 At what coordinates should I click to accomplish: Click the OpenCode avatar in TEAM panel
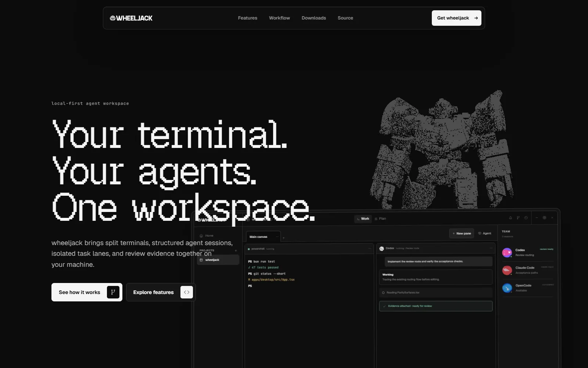507,288
